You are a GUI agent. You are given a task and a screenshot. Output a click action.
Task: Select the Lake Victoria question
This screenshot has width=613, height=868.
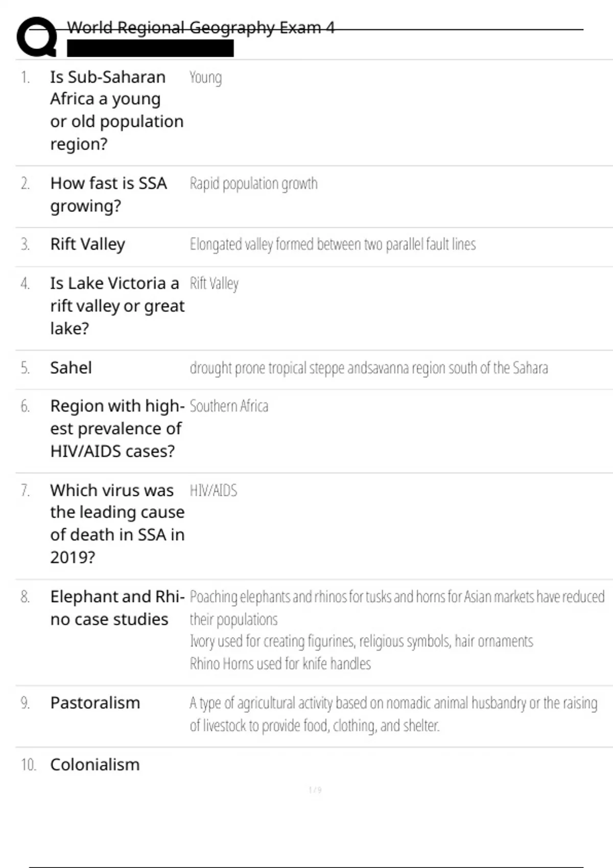tap(117, 305)
